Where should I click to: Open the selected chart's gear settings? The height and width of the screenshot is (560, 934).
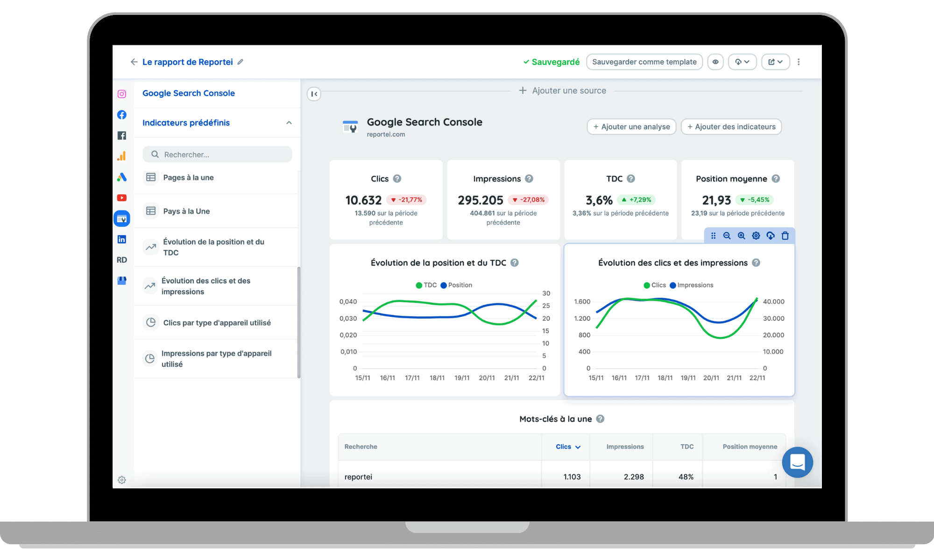coord(756,236)
